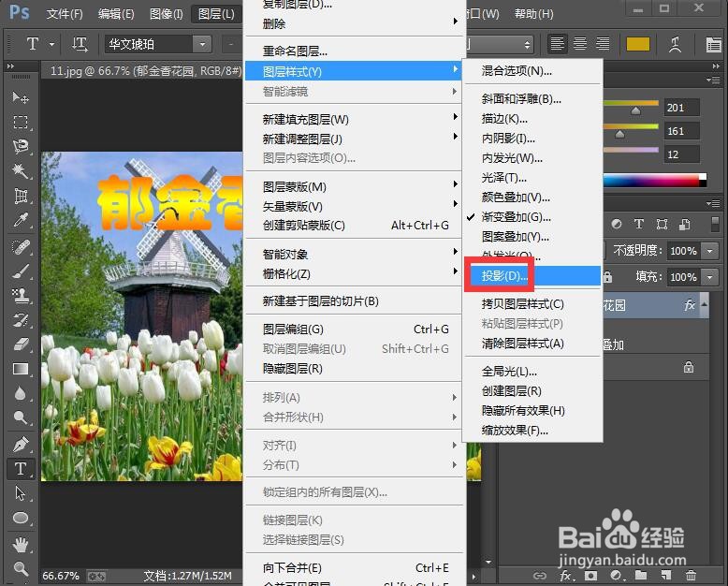Select the History Brush tool
The height and width of the screenshot is (586, 728).
[x=21, y=320]
